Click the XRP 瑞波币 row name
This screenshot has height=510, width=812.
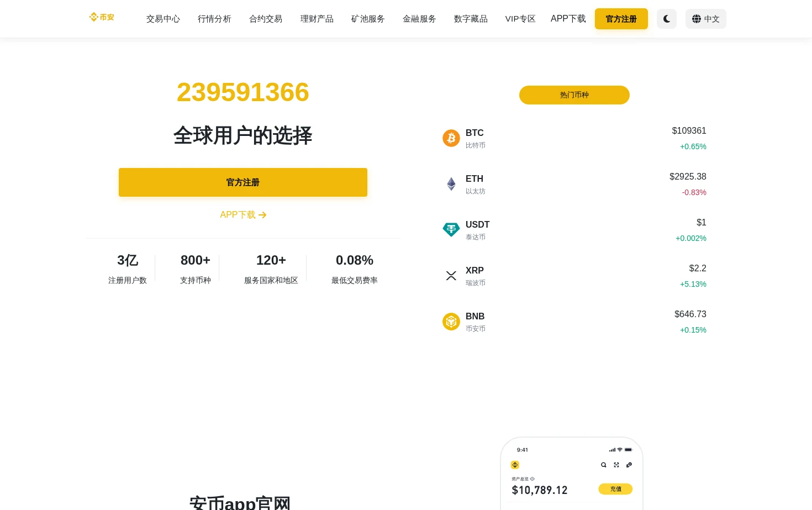[475, 276]
